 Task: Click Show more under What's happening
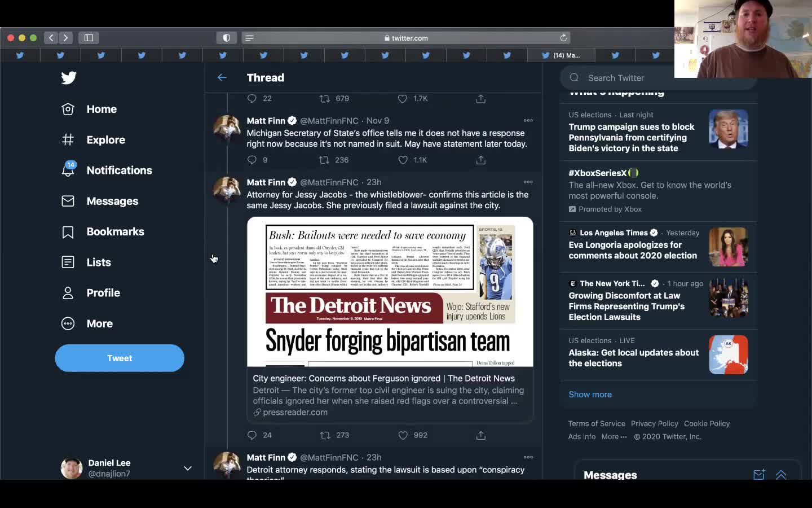590,395
